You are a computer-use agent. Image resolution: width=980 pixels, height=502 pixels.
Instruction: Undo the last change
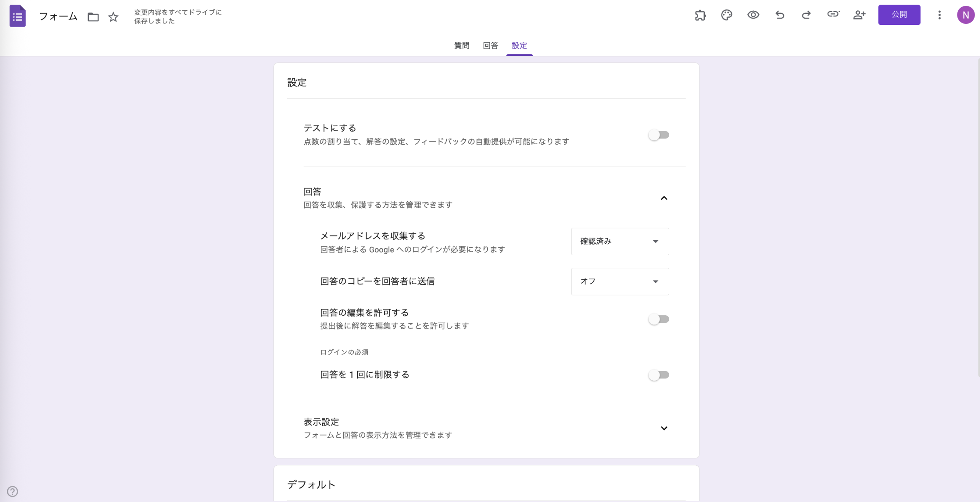tap(779, 15)
